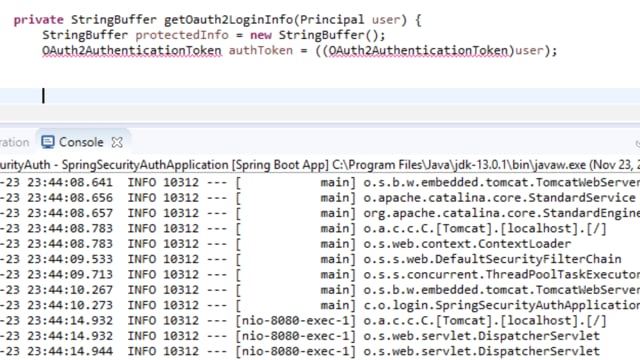
Task: Select the ThreadPoolTaskExecutor log entry
Action: (x=320, y=274)
